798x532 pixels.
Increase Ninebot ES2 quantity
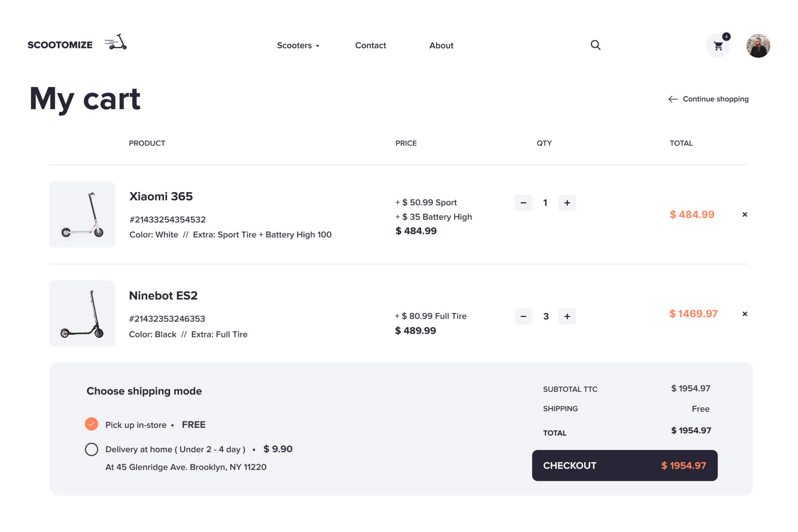[567, 316]
